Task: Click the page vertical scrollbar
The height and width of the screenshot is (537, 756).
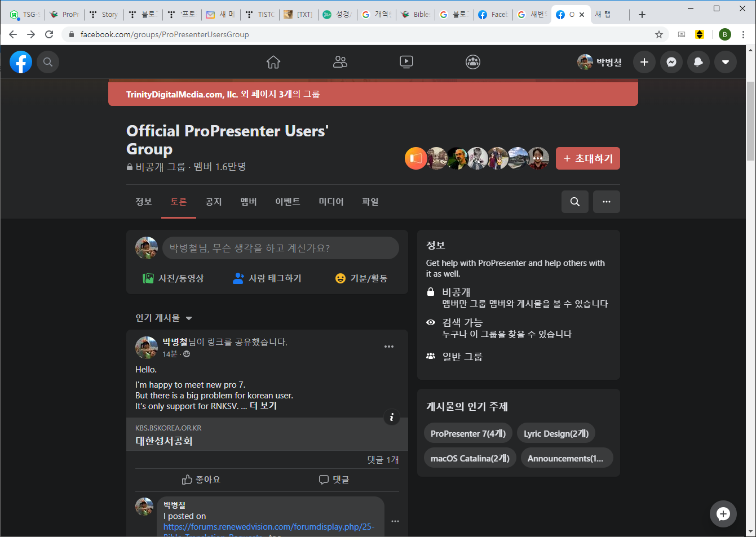Action: pyautogui.click(x=750, y=121)
